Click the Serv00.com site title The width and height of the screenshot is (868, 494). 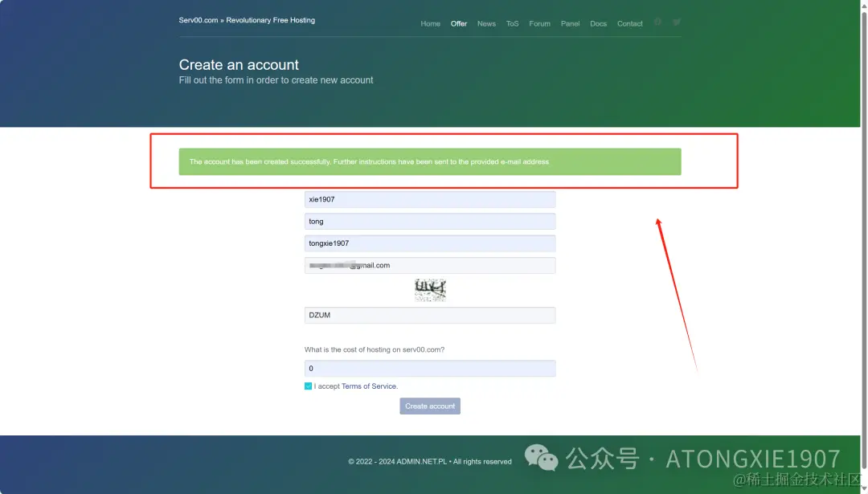247,20
